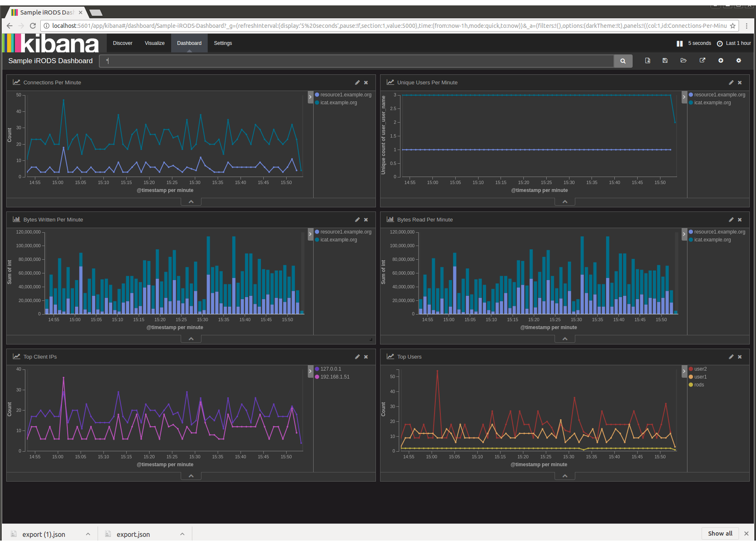Remove the Connections Per Minute panel

click(366, 83)
